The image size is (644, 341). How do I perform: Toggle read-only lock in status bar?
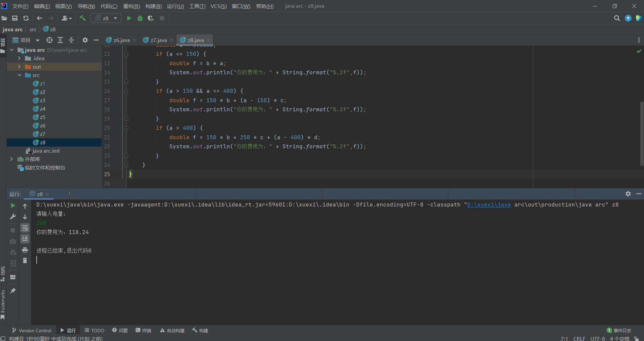point(636,339)
